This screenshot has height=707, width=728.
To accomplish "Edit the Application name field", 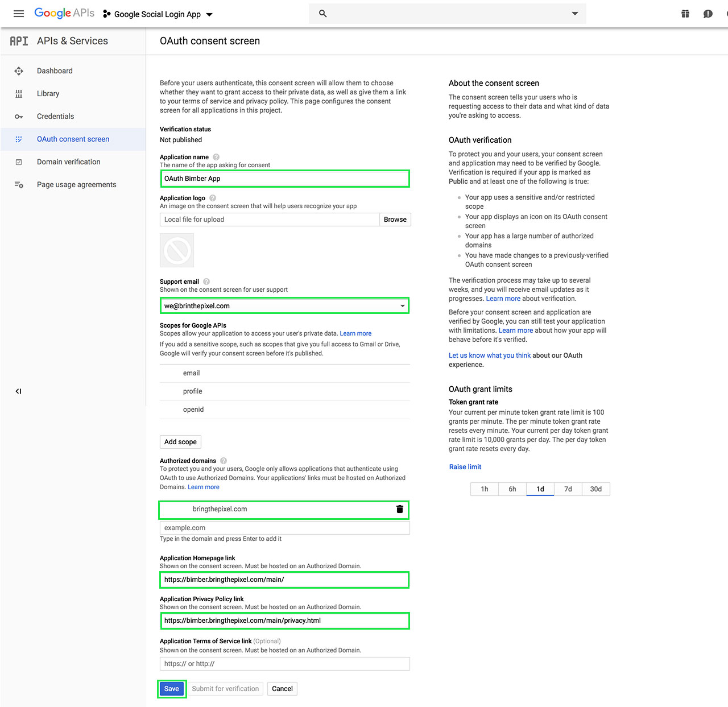I will click(285, 179).
